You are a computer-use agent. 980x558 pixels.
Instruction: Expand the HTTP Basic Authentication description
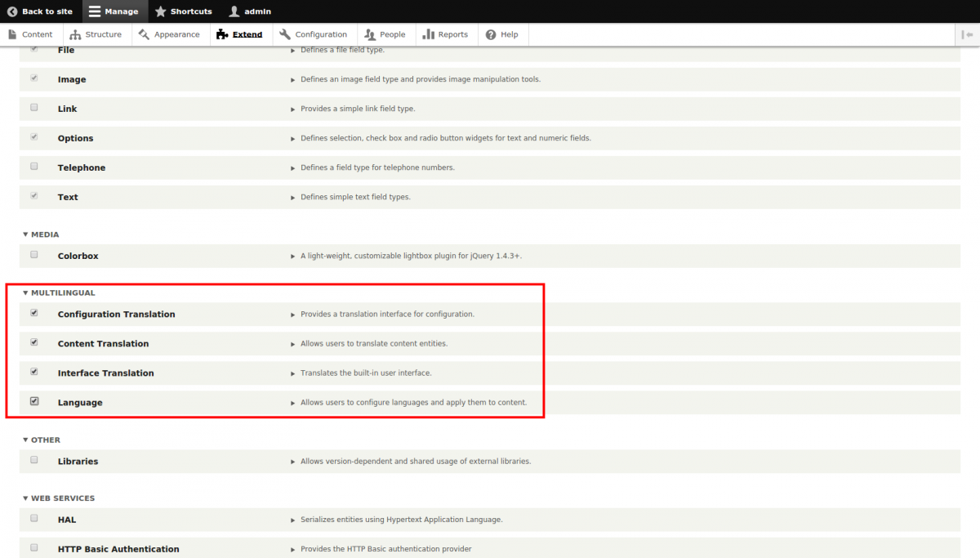tap(381, 549)
